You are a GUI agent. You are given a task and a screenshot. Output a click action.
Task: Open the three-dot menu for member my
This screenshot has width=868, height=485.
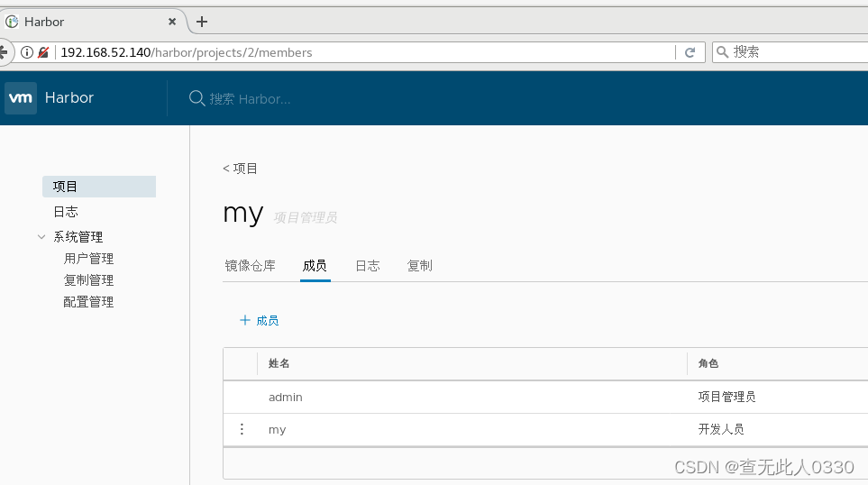point(242,429)
